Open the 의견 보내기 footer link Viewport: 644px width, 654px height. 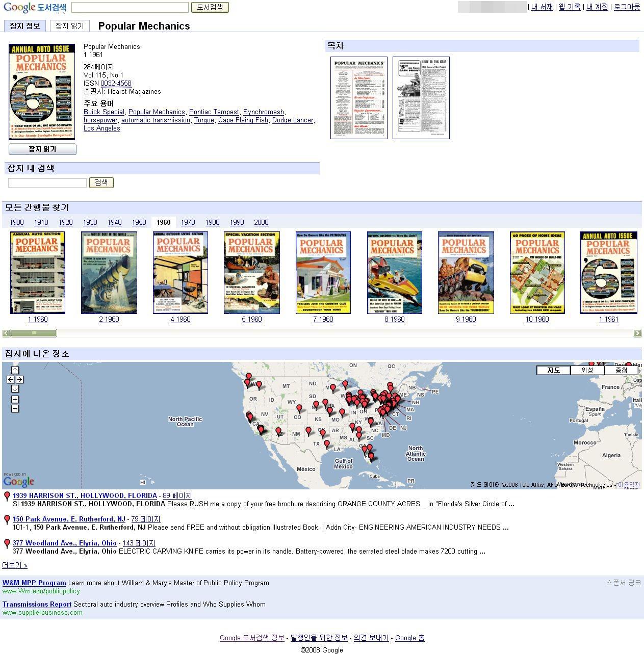(x=371, y=638)
